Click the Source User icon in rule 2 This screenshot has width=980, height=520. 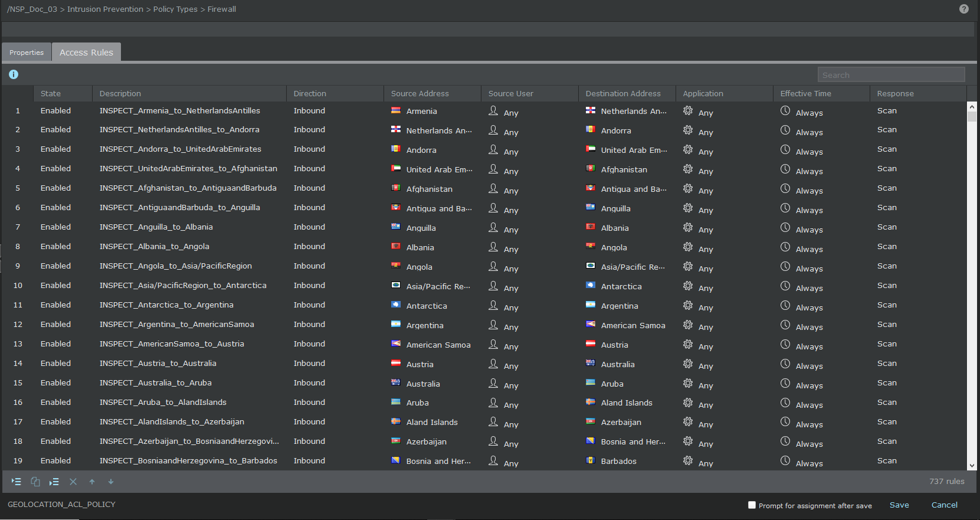tap(493, 130)
